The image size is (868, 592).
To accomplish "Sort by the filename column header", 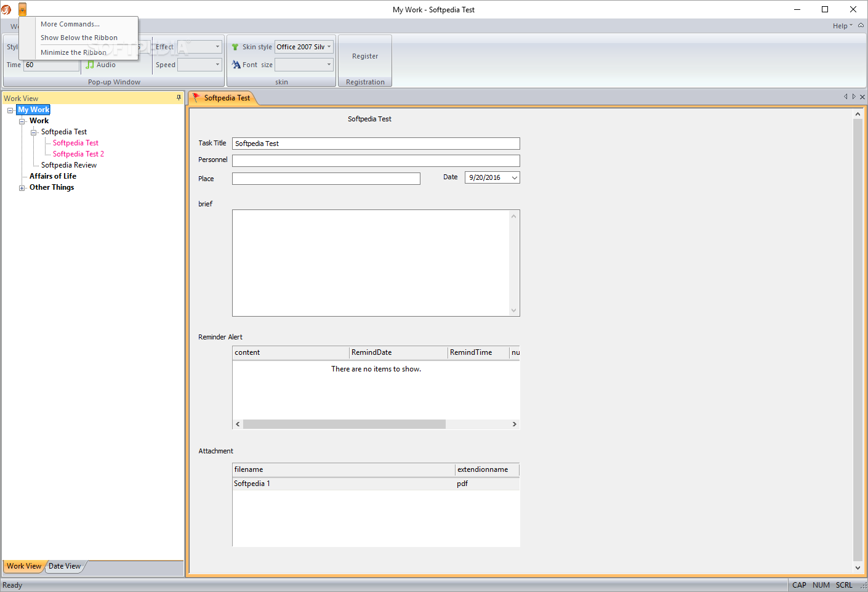I will (x=344, y=469).
